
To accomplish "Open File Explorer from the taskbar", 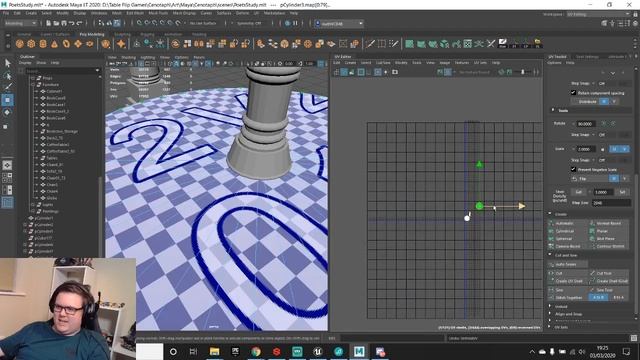I will coord(214,351).
